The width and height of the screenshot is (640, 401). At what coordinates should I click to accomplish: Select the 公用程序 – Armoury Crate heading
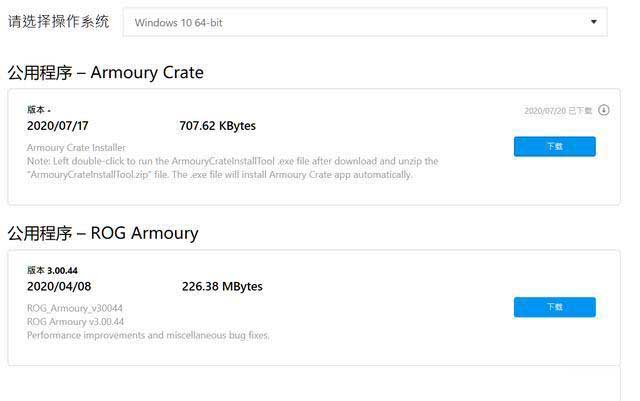[x=106, y=73]
